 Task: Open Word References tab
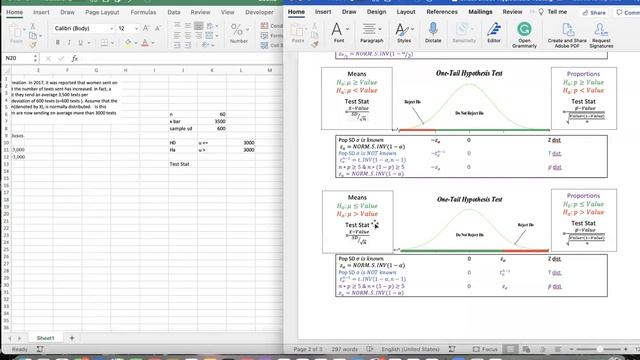pyautogui.click(x=442, y=12)
